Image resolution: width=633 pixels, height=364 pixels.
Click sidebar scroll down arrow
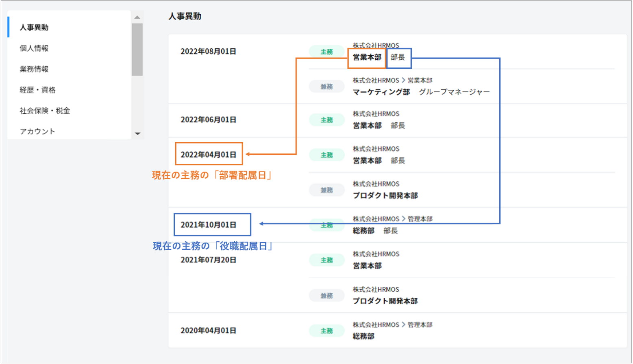coord(137,133)
